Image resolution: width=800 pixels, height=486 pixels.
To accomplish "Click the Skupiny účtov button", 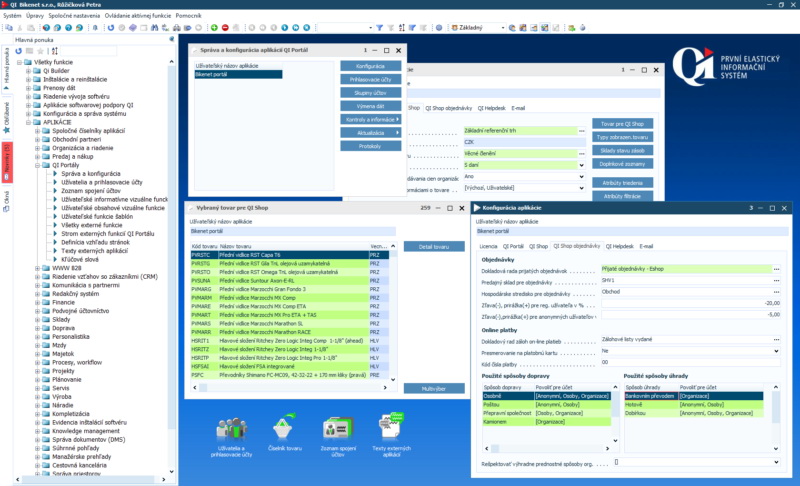I will coord(370,93).
